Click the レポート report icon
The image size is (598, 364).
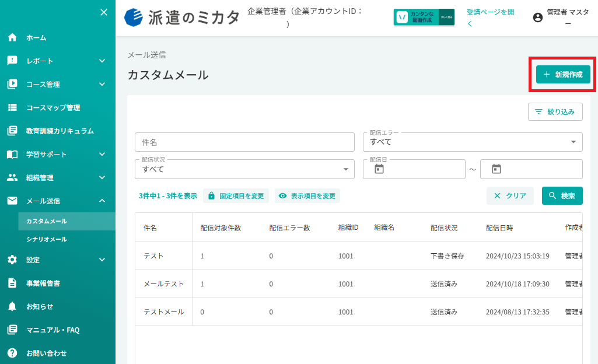click(x=12, y=61)
